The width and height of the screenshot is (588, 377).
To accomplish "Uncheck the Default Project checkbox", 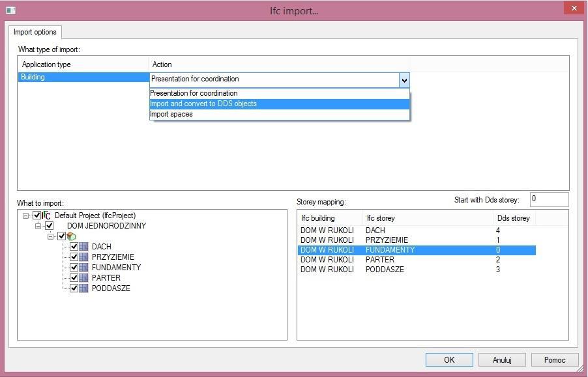I will point(37,216).
